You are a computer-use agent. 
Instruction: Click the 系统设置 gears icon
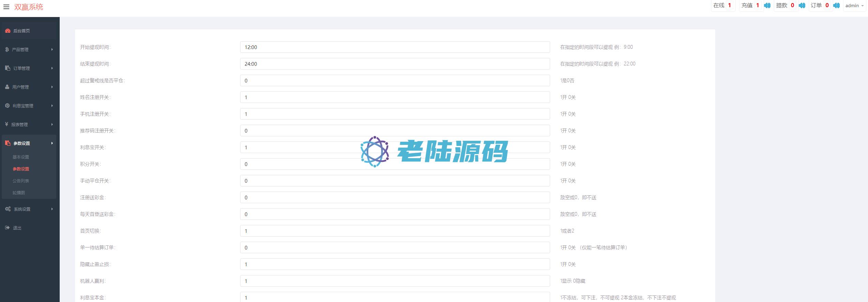coord(8,209)
